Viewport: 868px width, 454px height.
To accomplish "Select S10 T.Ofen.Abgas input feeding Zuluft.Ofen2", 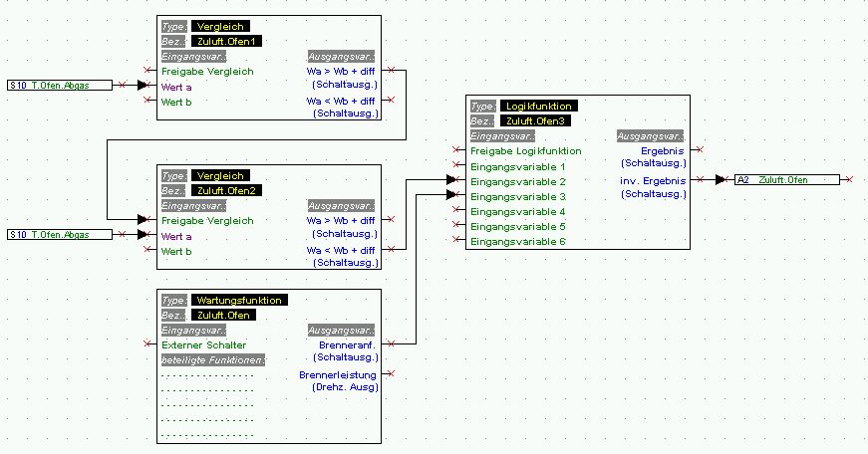I will (60, 234).
